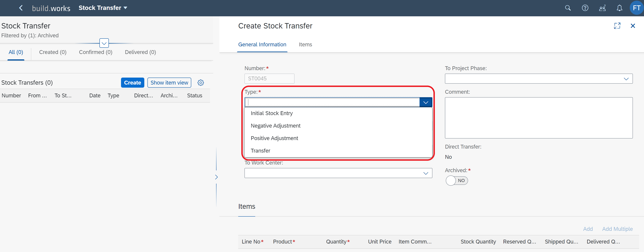This screenshot has height=252, width=644.
Task: Select the All (0) tab
Action: click(16, 52)
